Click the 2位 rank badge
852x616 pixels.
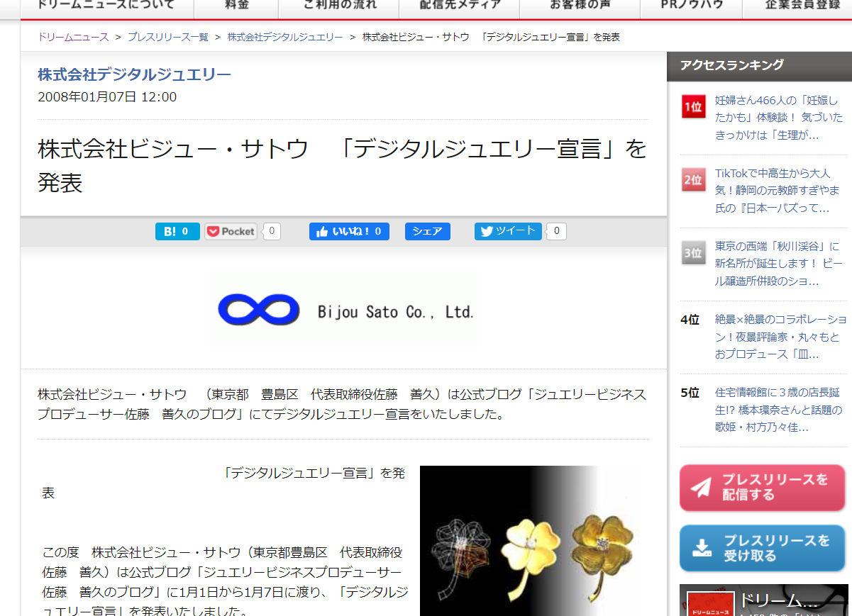coord(693,180)
